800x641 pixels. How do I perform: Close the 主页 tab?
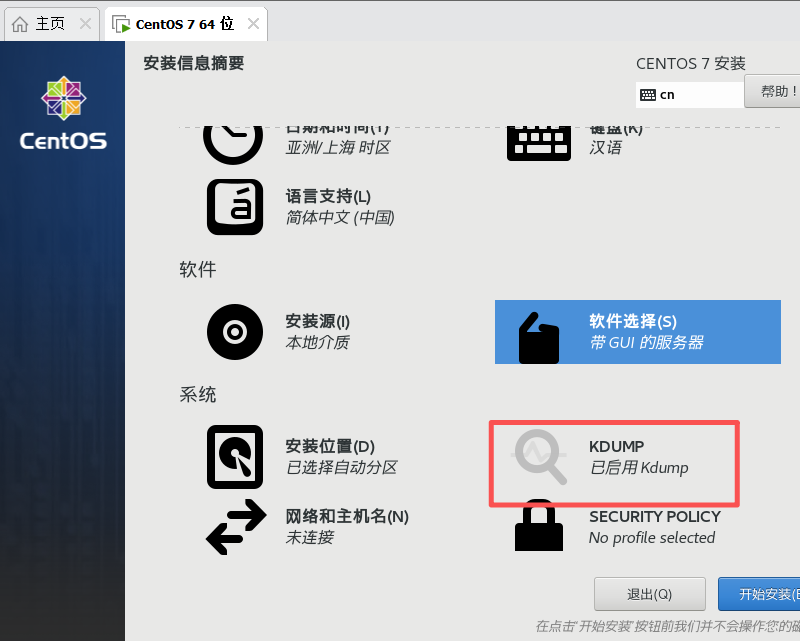[85, 23]
